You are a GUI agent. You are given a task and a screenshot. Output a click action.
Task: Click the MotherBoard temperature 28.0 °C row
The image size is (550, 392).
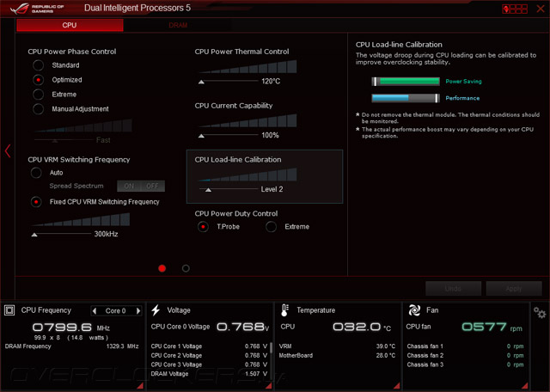(x=337, y=356)
